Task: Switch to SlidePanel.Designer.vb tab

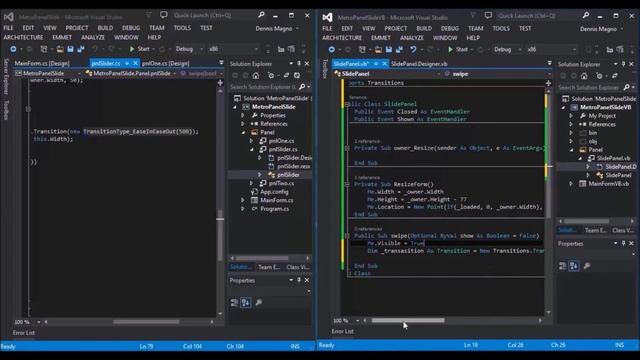Action: coord(419,64)
